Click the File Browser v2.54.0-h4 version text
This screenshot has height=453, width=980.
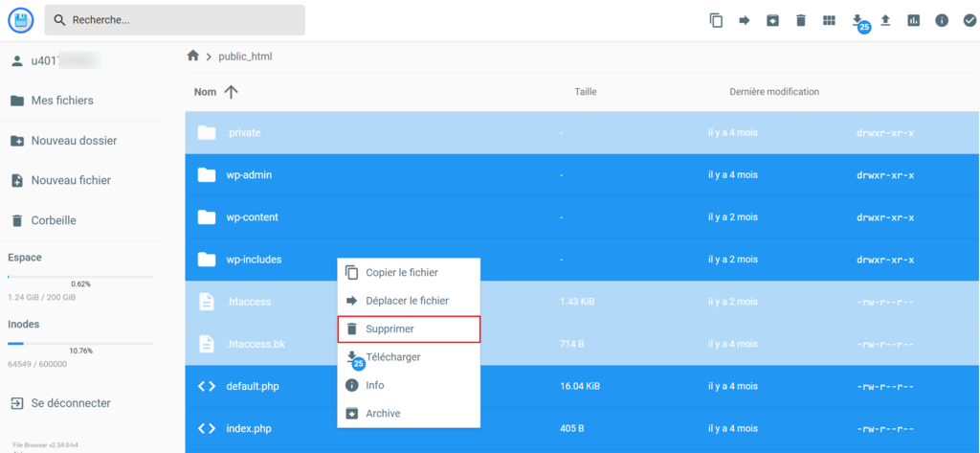coord(46,445)
